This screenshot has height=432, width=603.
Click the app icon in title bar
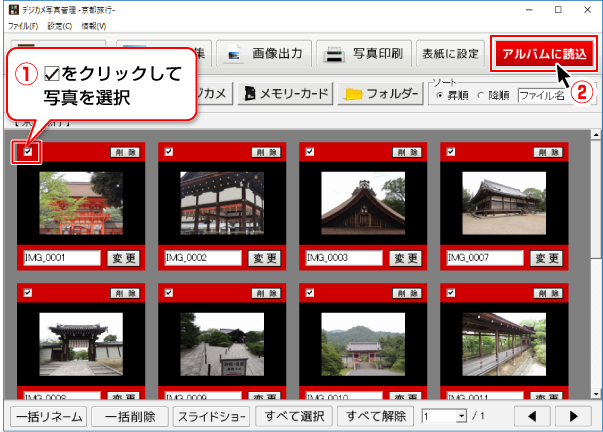click(x=13, y=10)
